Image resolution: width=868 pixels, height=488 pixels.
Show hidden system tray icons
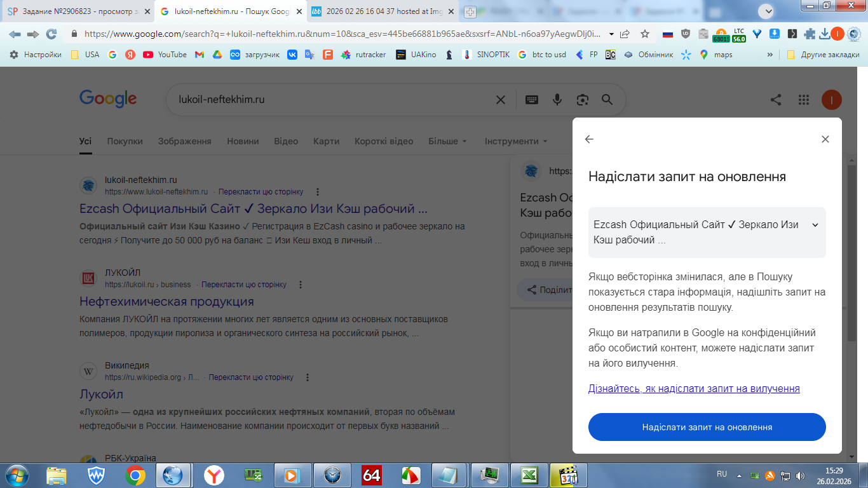coord(739,475)
